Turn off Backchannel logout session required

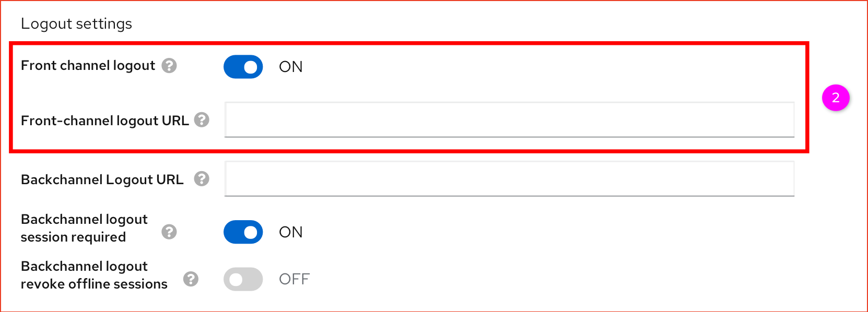(x=243, y=232)
